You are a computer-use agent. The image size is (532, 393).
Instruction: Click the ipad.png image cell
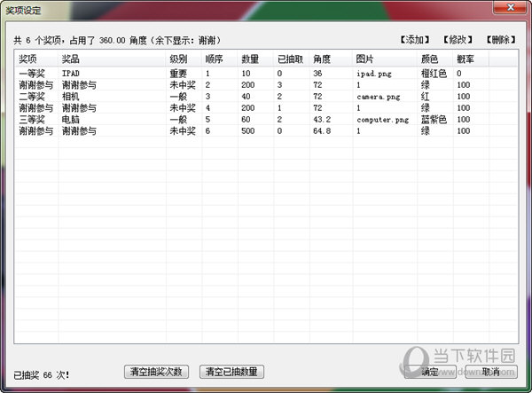point(374,74)
